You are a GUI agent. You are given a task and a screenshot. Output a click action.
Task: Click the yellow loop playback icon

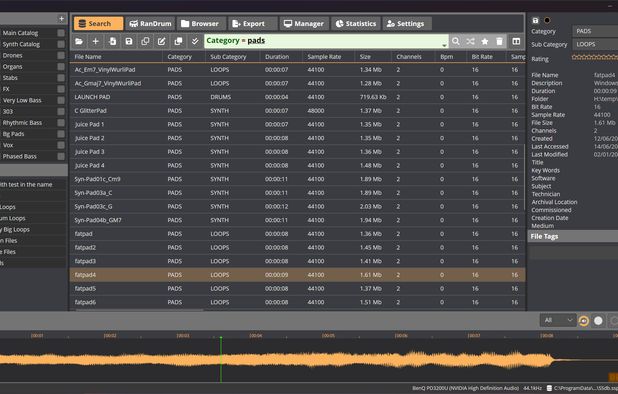click(584, 321)
